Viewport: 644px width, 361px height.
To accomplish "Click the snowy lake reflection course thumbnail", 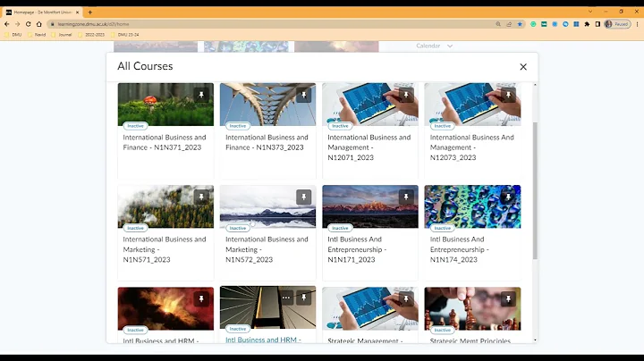I will click(267, 206).
